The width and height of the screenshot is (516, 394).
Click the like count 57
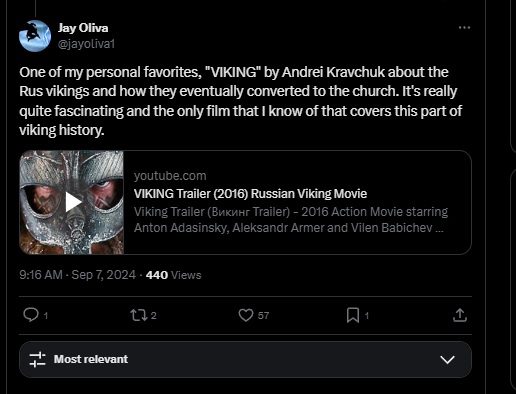pos(263,315)
